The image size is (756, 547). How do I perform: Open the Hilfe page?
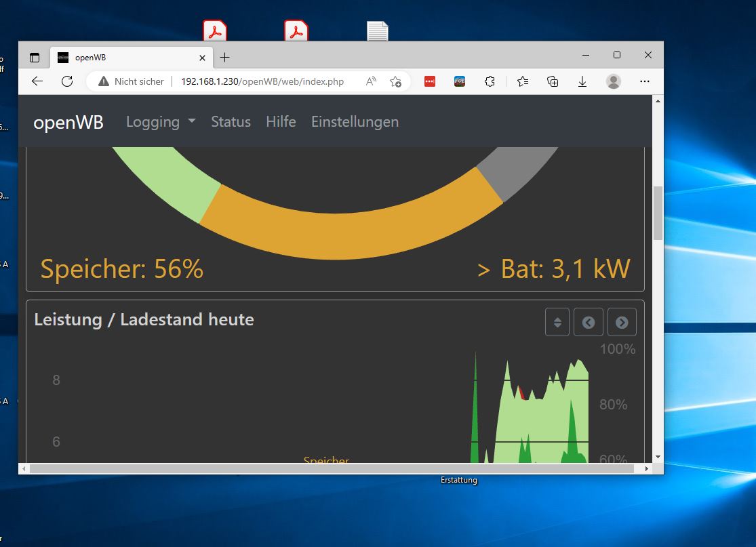(281, 122)
